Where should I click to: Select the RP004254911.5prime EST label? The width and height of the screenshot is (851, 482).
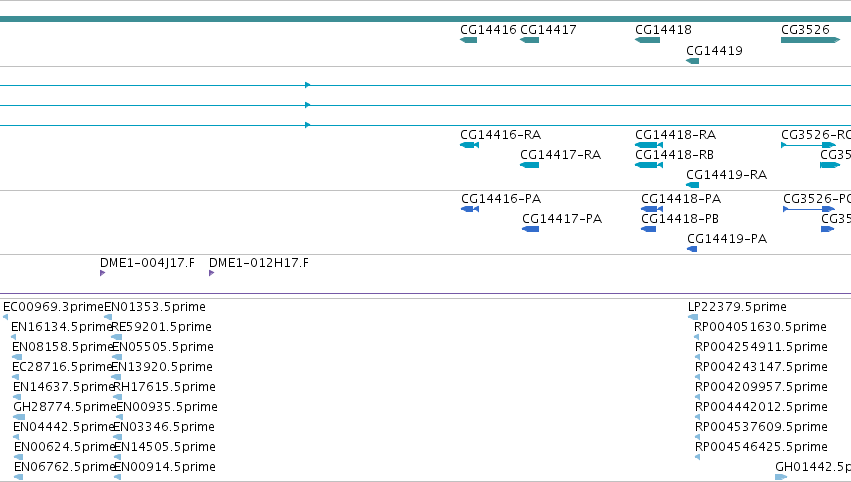(761, 347)
